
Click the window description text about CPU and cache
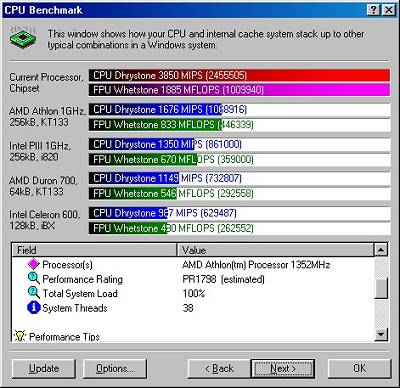206,39
